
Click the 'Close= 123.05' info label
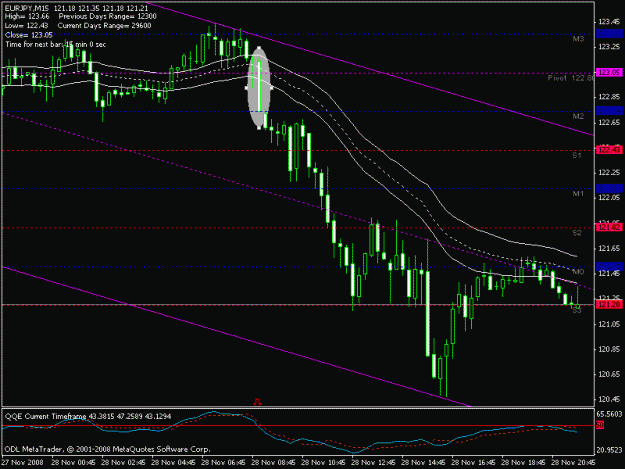click(29, 35)
